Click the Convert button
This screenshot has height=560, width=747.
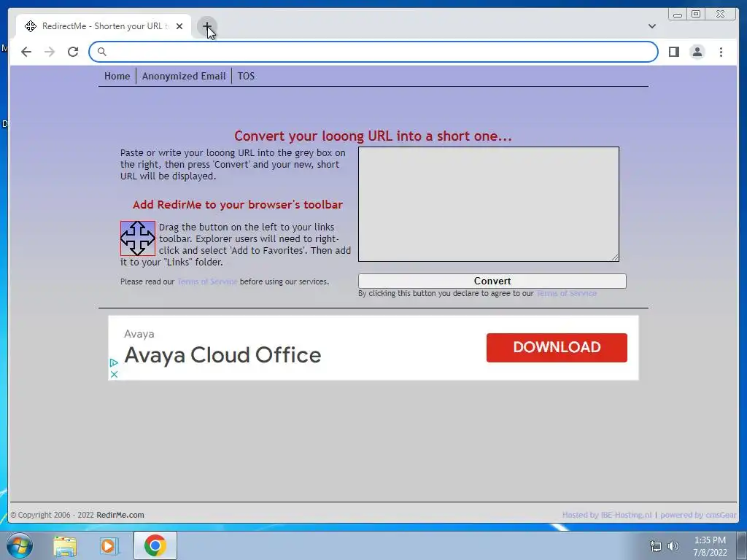[492, 281]
